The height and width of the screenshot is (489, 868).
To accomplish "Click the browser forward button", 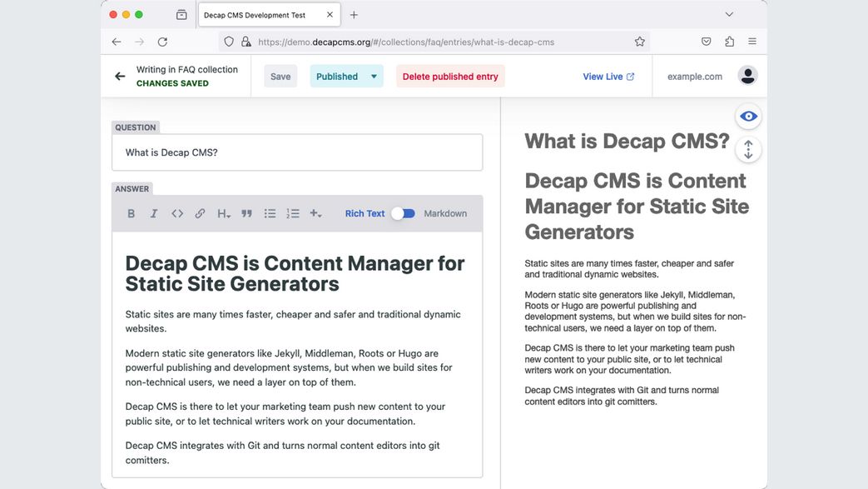I will [140, 42].
